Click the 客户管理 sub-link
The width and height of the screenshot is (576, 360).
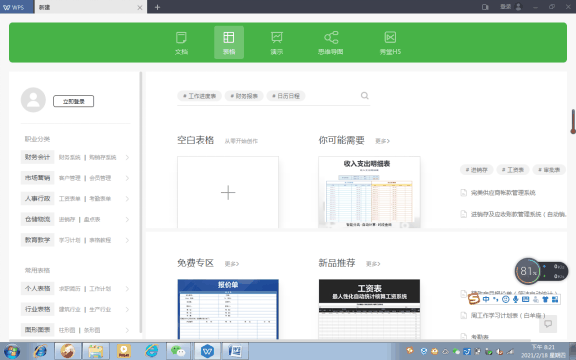coord(70,178)
